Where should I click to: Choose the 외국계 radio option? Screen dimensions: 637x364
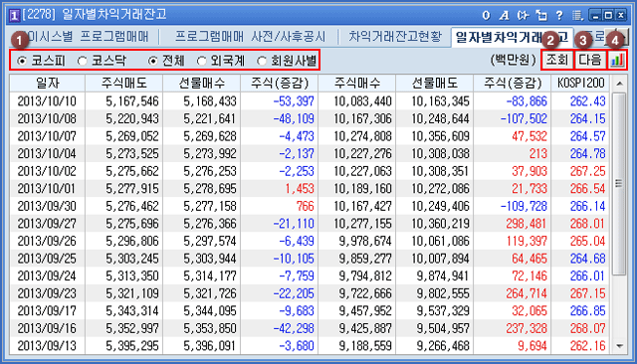[221, 61]
